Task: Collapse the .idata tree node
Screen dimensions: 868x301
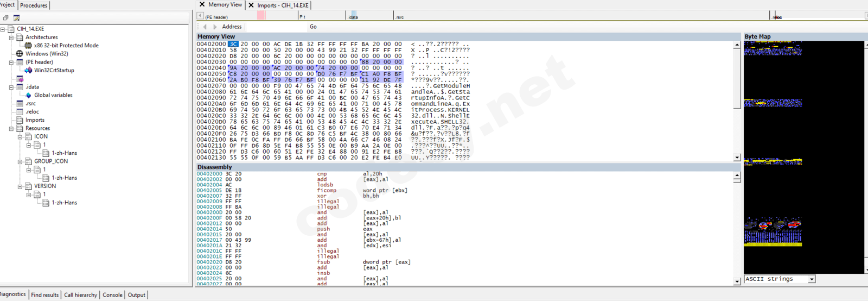Action: [11, 87]
